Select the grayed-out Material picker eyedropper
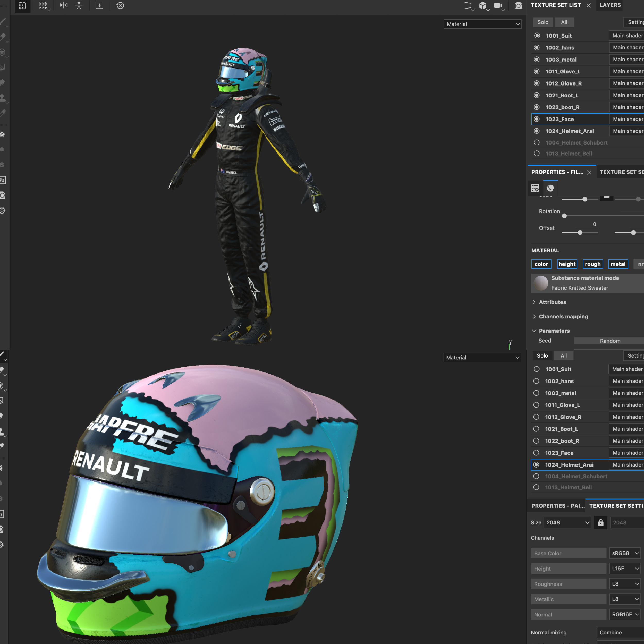644x644 pixels. [3, 113]
